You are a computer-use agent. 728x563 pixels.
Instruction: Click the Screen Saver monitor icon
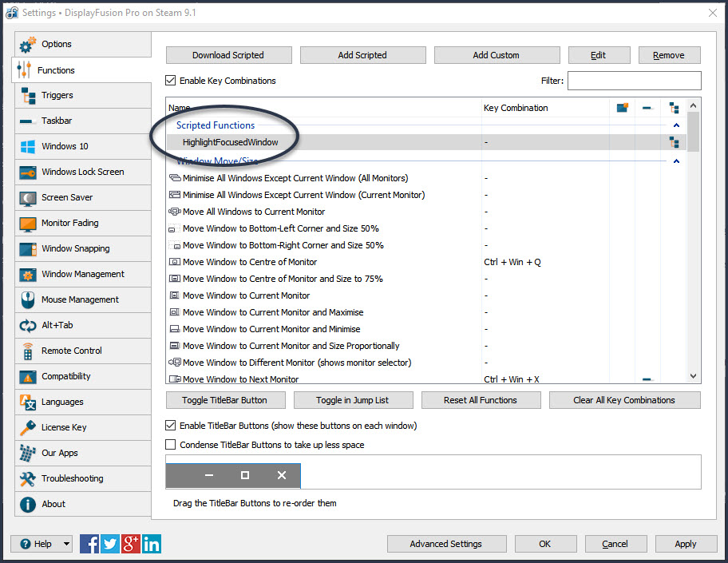click(x=28, y=198)
